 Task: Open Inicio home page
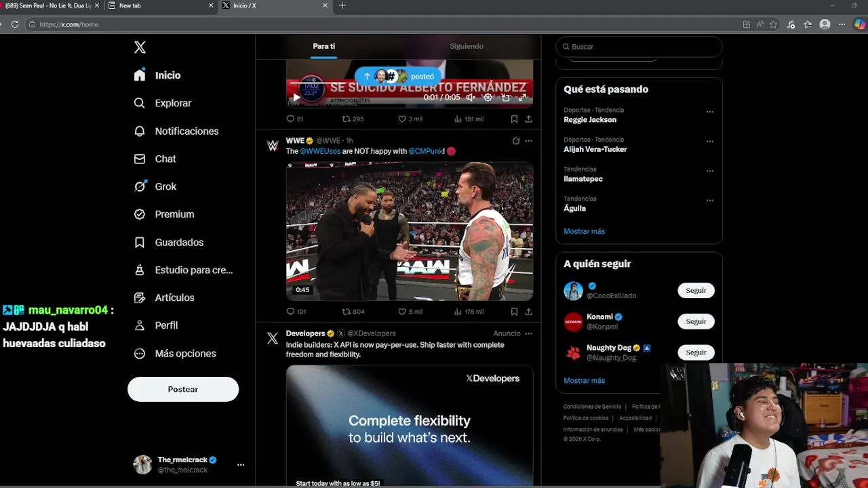[157, 75]
